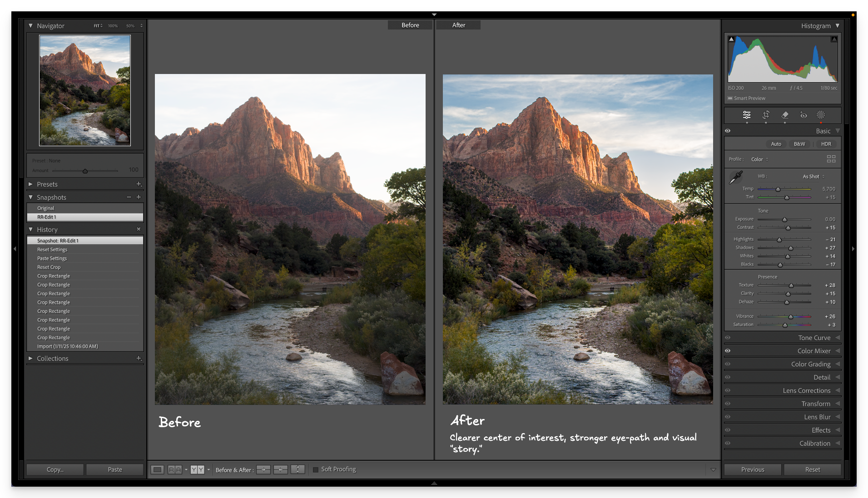The width and height of the screenshot is (868, 498).
Task: Open the Profile Color dropdown
Action: [x=759, y=159]
